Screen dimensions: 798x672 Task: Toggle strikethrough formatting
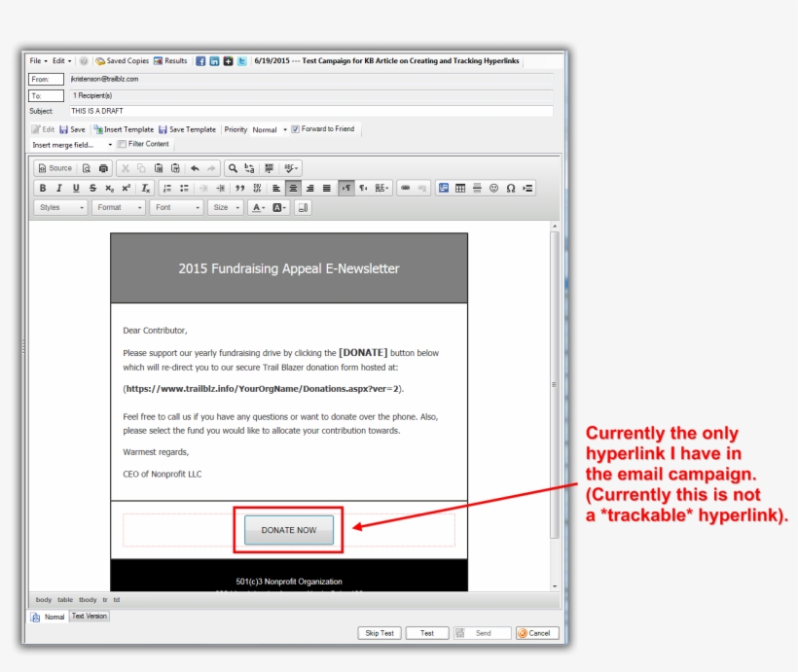click(91, 187)
